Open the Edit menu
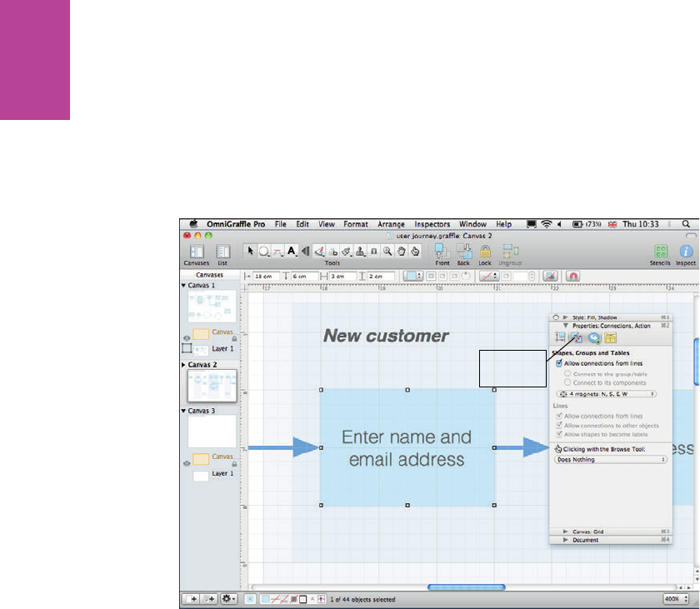The width and height of the screenshot is (700, 609). [x=302, y=224]
